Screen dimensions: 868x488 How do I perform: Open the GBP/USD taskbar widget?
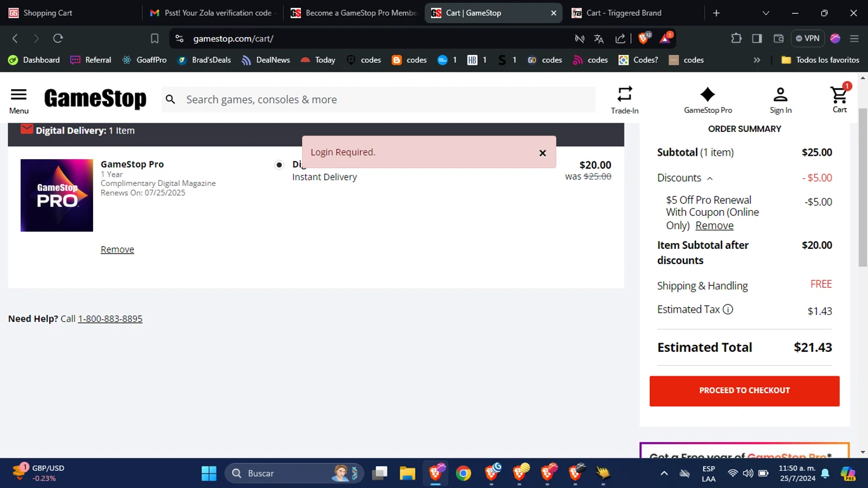39,473
